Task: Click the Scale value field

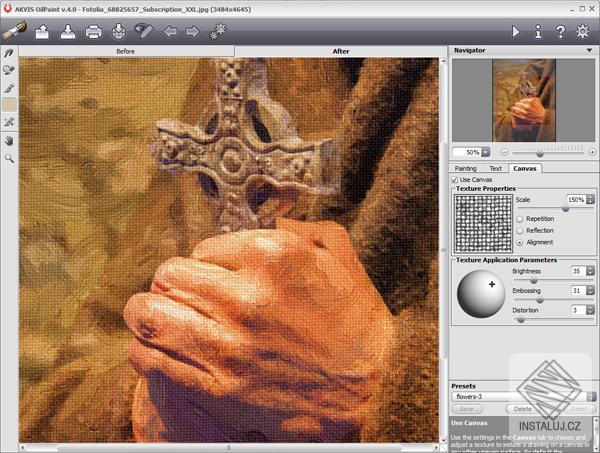Action: point(576,199)
